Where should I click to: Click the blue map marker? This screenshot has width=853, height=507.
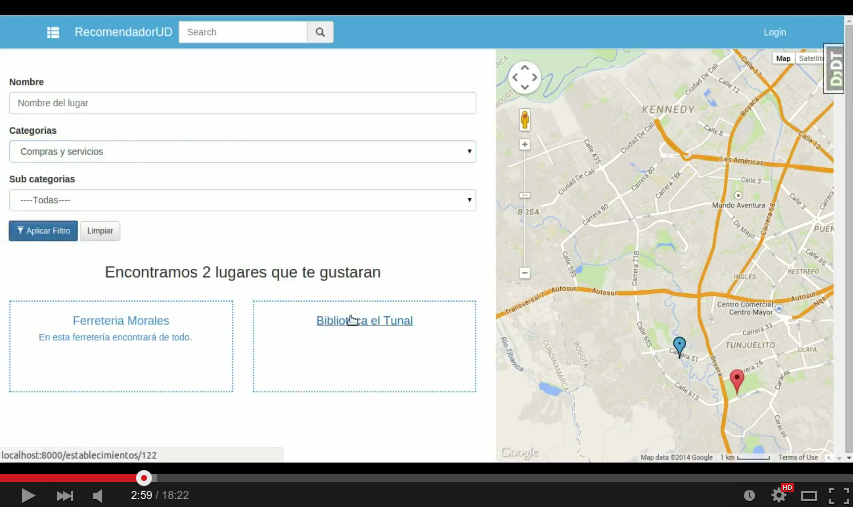coord(679,347)
